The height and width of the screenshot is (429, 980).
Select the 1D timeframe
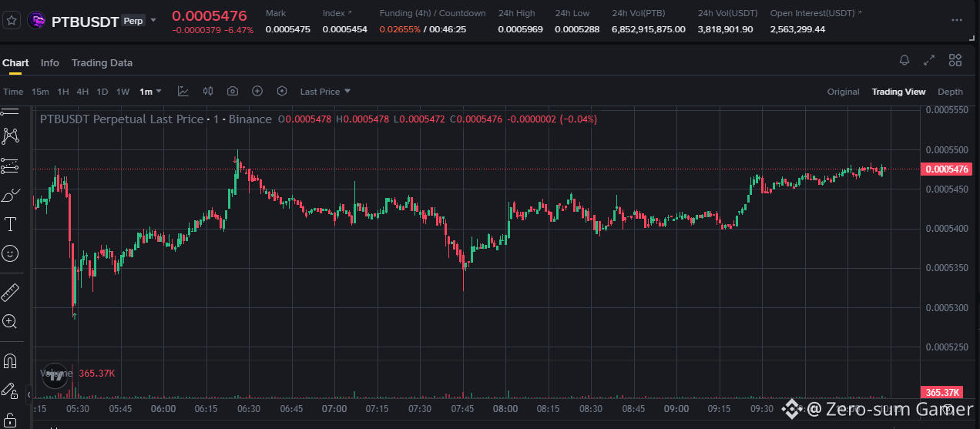coord(102,92)
